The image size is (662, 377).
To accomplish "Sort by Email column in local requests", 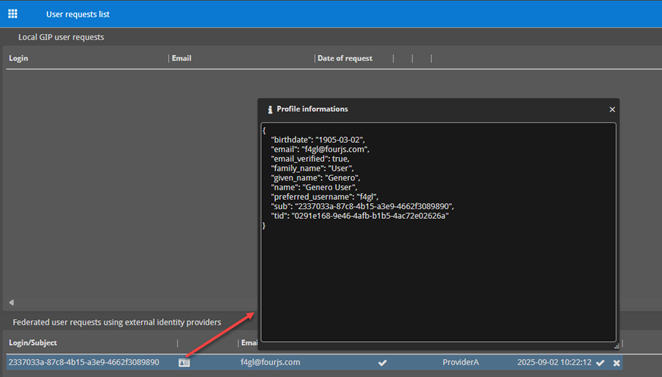I will click(x=182, y=58).
